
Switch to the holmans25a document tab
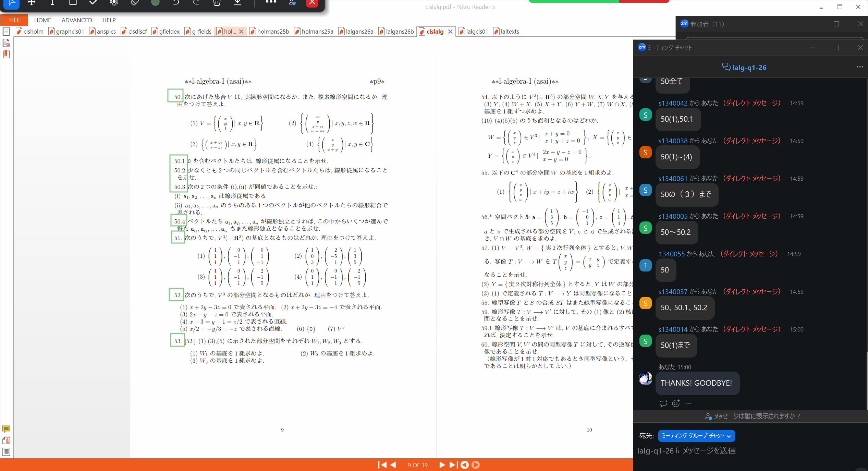pos(314,32)
